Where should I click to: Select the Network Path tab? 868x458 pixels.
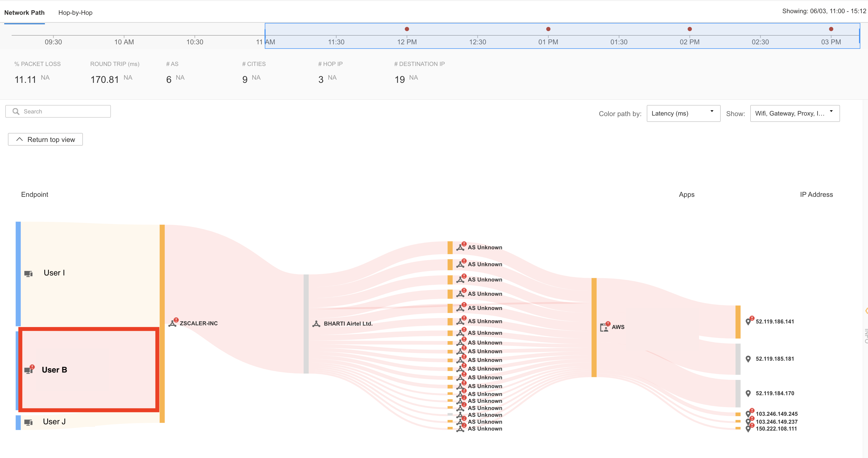tap(24, 13)
